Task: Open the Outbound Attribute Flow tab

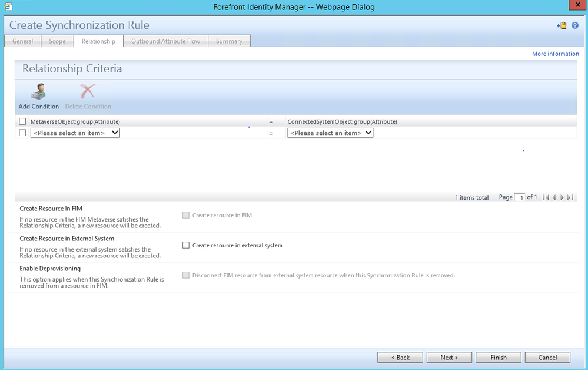Action: 165,41
